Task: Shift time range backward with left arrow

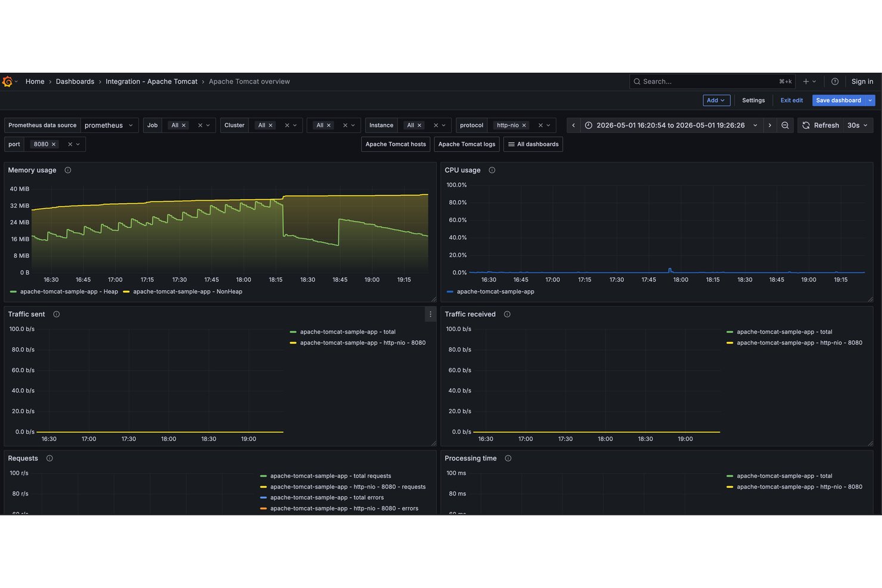Action: [x=573, y=125]
